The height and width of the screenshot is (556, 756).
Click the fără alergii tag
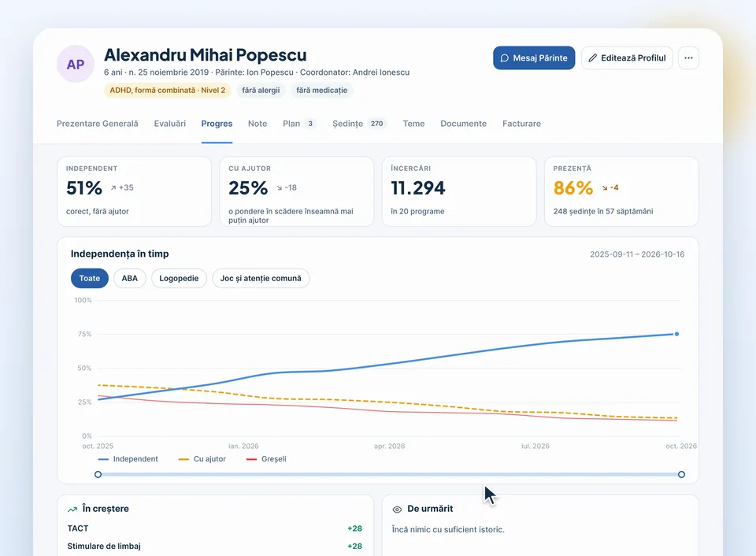tap(261, 91)
